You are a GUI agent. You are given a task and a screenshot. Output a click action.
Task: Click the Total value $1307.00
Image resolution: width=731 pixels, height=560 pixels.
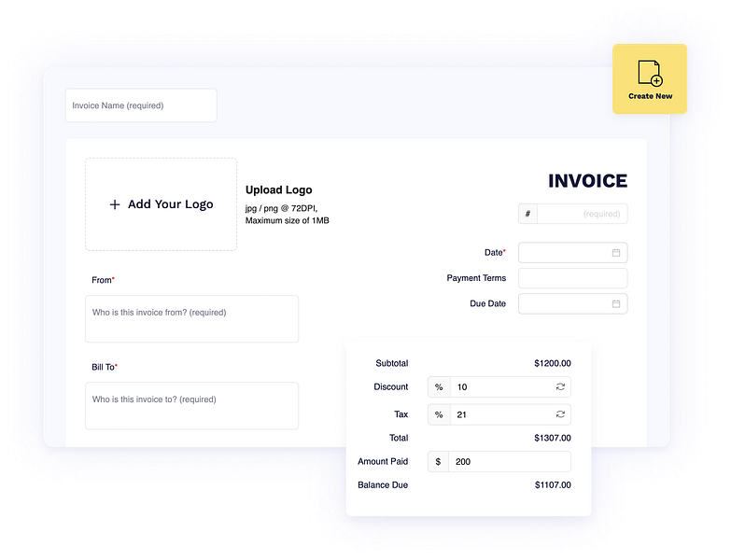[x=553, y=438]
